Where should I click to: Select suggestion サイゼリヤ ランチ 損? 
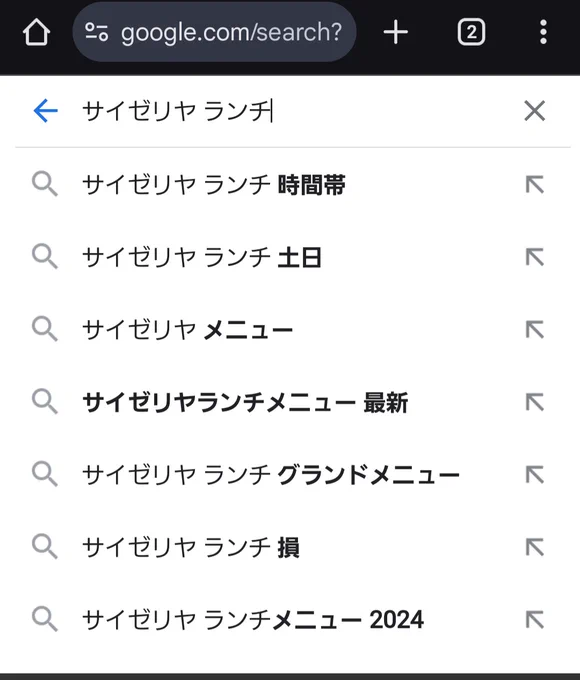(x=191, y=547)
